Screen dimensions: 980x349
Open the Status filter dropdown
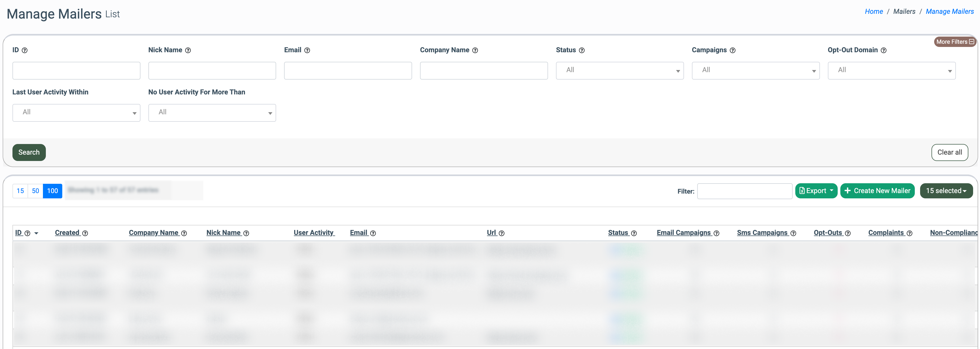619,70
